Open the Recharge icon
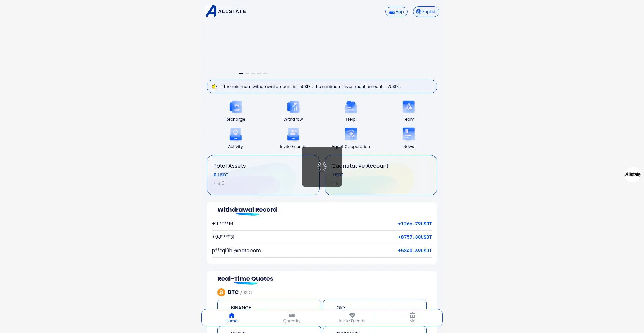 pos(235,107)
